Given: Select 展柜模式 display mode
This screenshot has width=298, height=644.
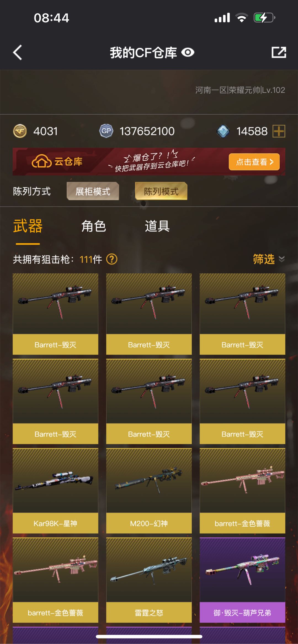Looking at the screenshot, I should pyautogui.click(x=93, y=191).
